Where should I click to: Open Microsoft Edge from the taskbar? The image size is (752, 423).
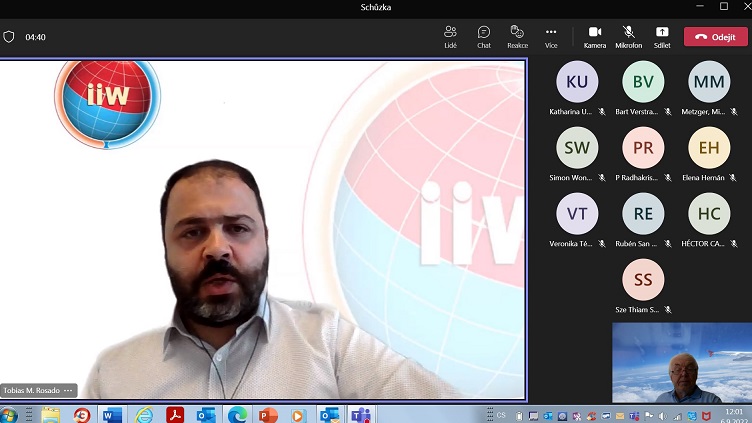click(237, 415)
